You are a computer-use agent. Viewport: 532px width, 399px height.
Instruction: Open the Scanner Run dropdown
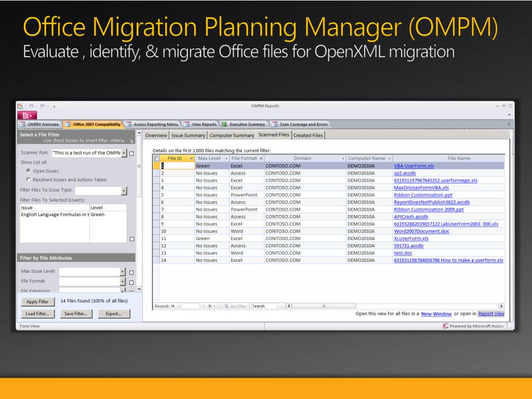tap(124, 153)
